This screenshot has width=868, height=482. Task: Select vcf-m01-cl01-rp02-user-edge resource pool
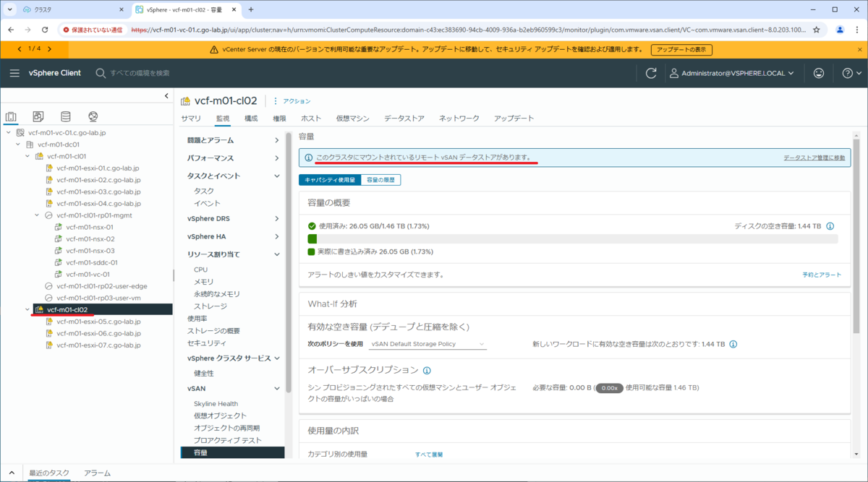pyautogui.click(x=101, y=286)
